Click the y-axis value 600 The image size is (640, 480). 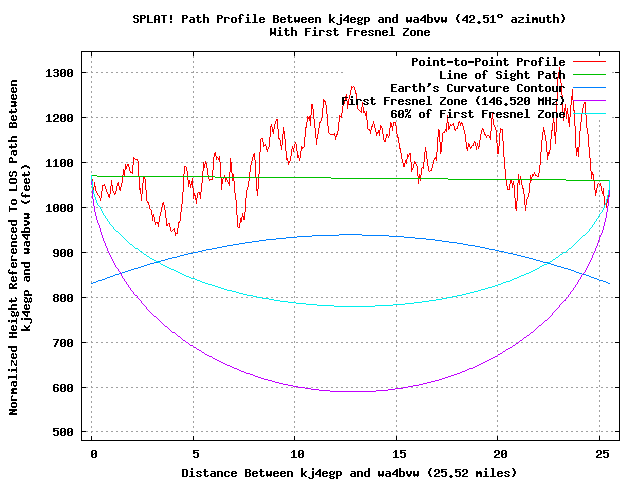62,388
